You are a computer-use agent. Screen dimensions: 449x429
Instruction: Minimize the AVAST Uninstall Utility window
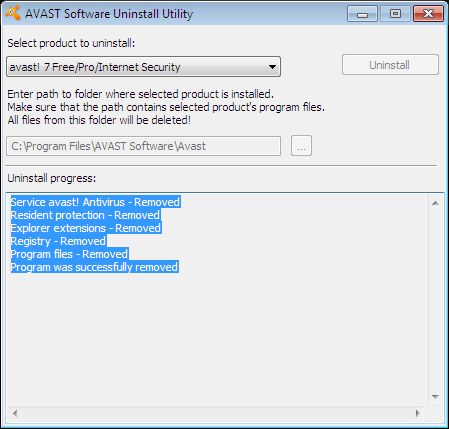coord(362,14)
